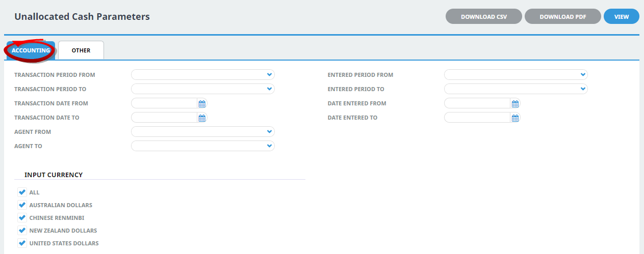This screenshot has height=254, width=644.
Task: Toggle the Chinese Renminbi checkbox
Action: pos(22,218)
